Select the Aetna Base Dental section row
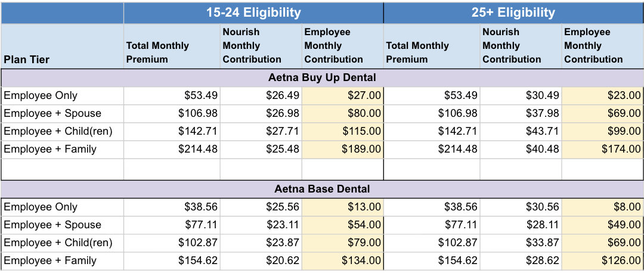 (322, 189)
